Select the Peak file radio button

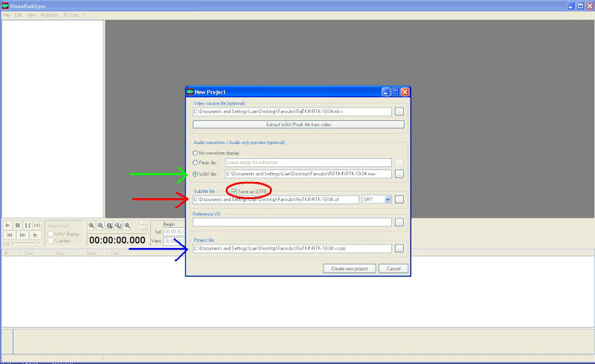coord(196,163)
